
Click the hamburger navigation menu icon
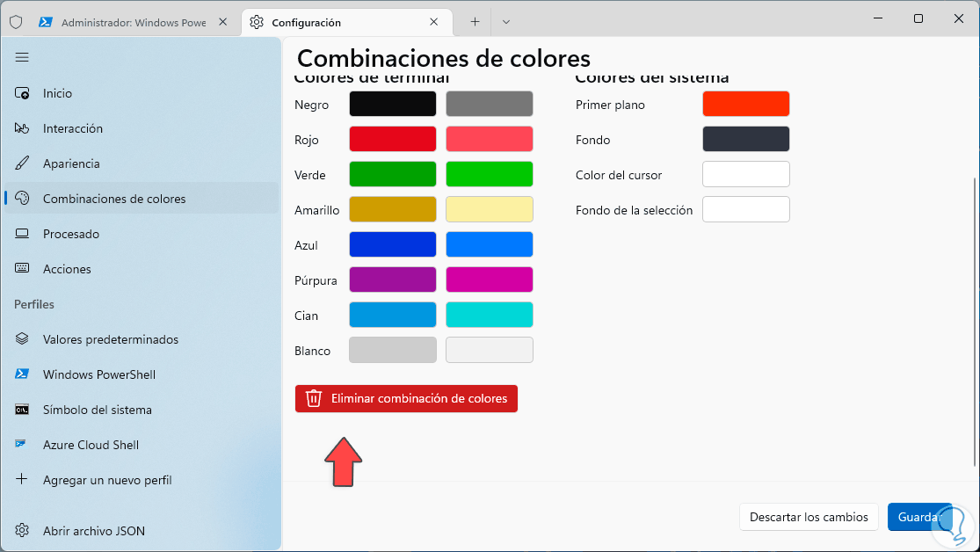[x=22, y=57]
